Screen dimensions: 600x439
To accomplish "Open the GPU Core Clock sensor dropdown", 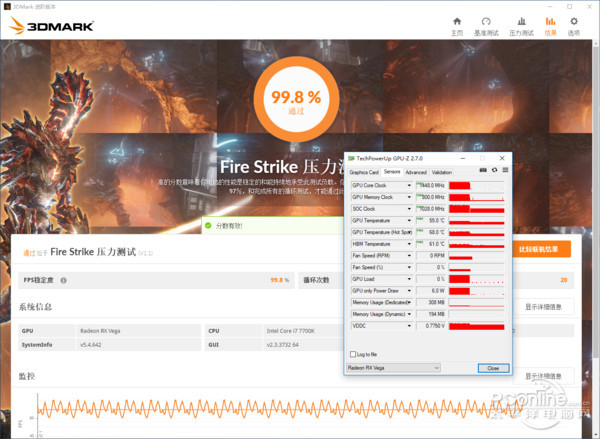I will (x=409, y=185).
